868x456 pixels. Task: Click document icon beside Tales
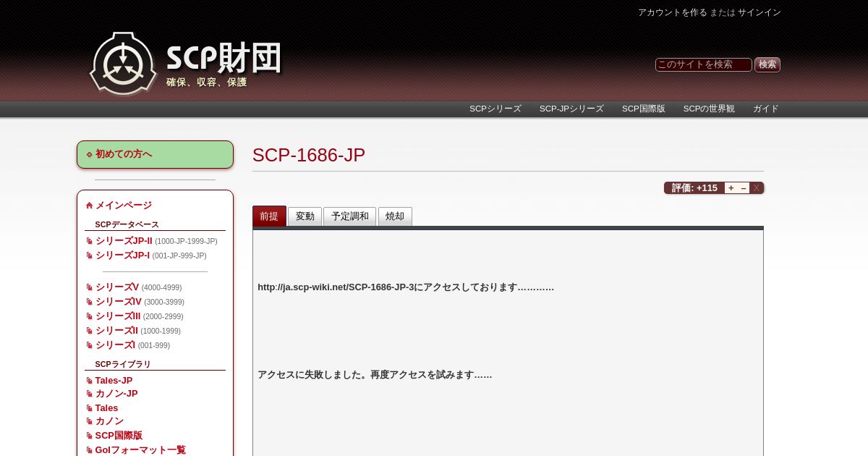coord(90,408)
